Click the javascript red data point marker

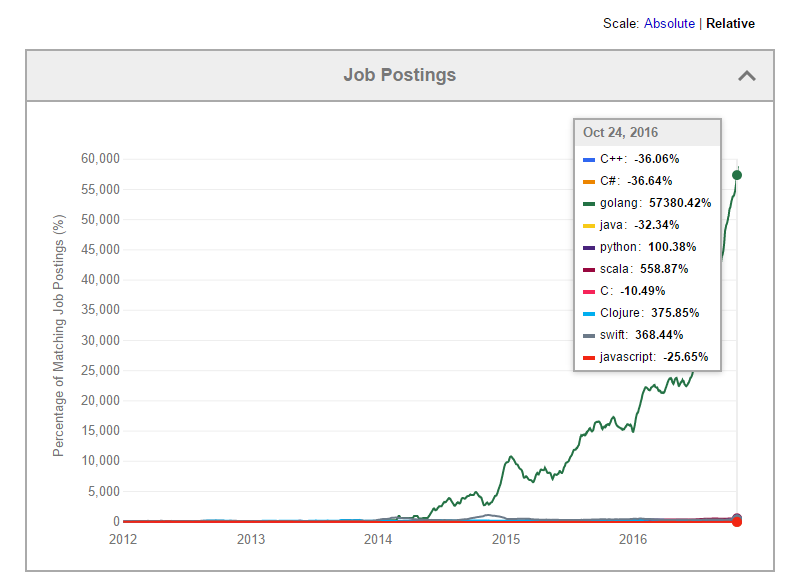(x=737, y=522)
